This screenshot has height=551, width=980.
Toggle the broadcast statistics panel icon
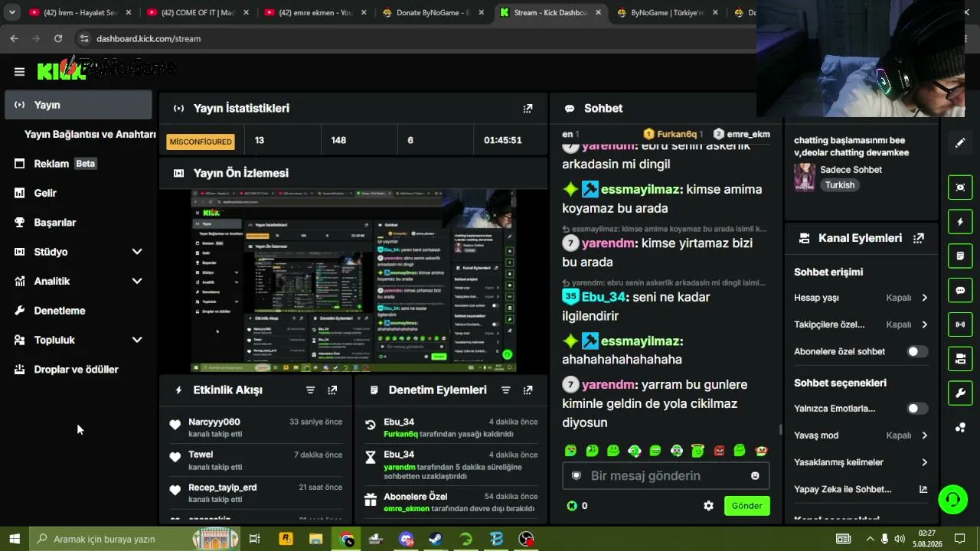coord(960,324)
